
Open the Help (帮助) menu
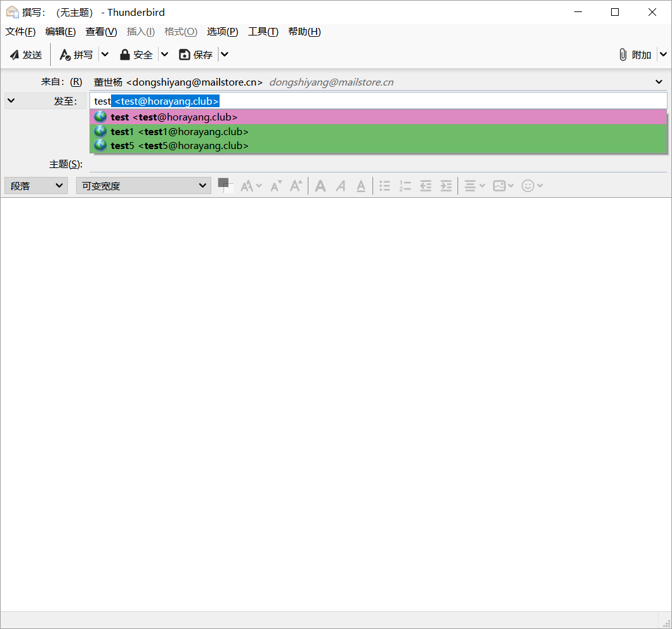[305, 32]
